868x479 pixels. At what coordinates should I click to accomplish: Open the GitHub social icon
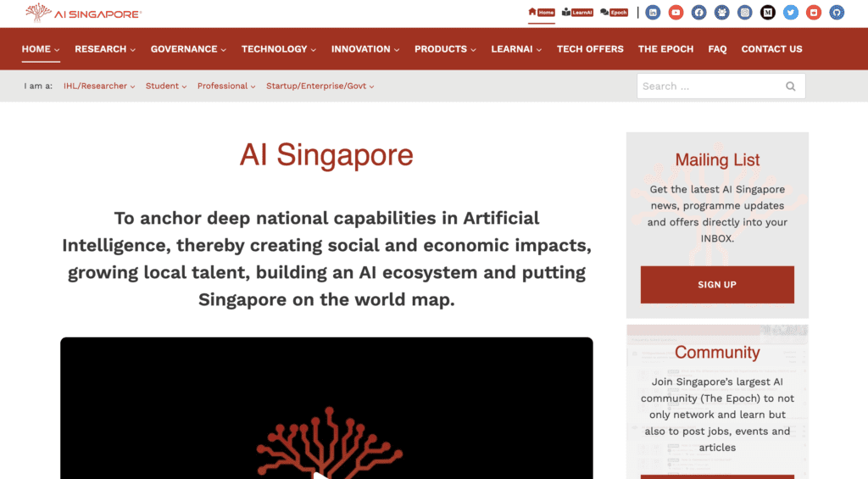pyautogui.click(x=837, y=12)
